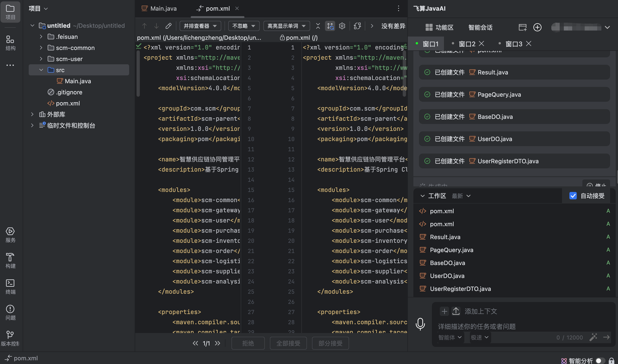Click the 全部接受 button
This screenshot has height=364, width=618.
pyautogui.click(x=288, y=343)
